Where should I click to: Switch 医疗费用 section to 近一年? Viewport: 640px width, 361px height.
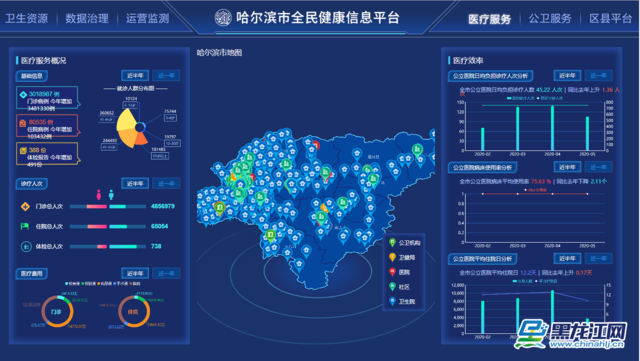tap(166, 273)
